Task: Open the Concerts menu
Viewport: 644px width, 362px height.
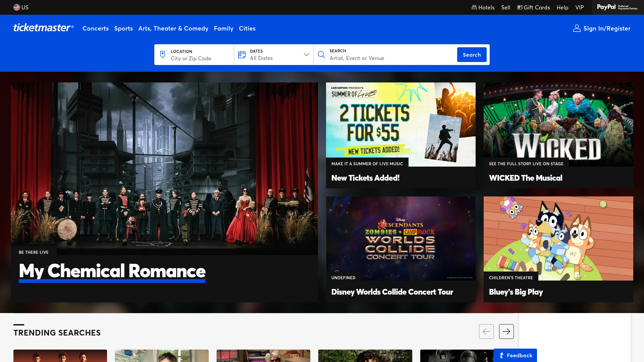Action: 96,28
